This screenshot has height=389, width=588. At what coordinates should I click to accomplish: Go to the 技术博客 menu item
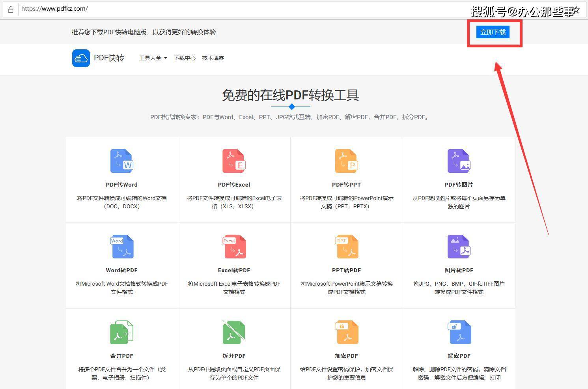213,58
